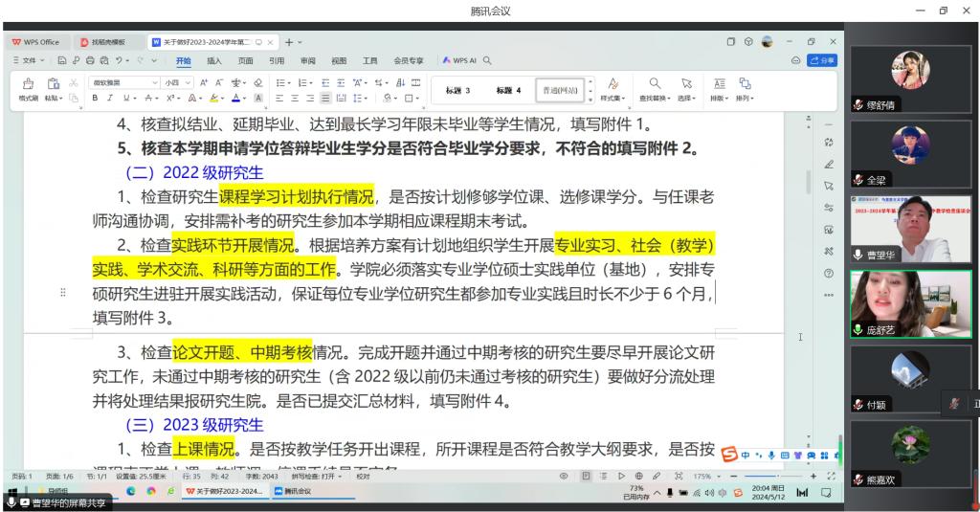Image resolution: width=980 pixels, height=512 pixels.
Task: Click the Arrange (排列) icon
Action: click(x=745, y=83)
